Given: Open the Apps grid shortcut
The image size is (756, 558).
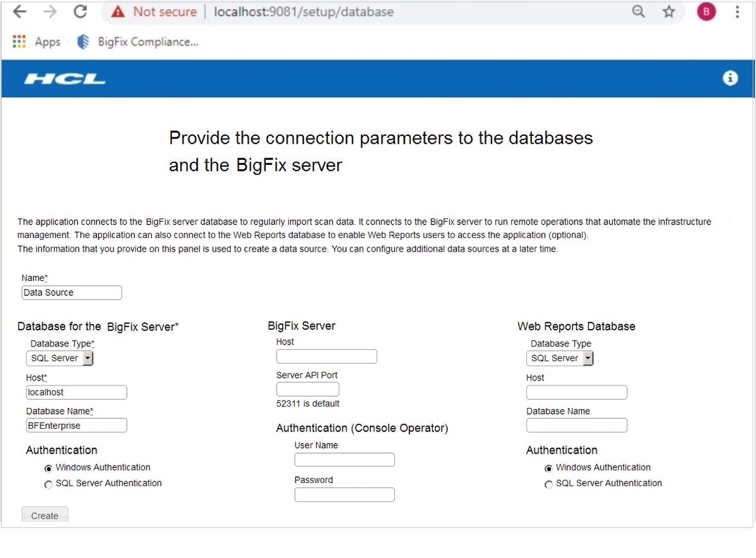Looking at the screenshot, I should (x=19, y=42).
